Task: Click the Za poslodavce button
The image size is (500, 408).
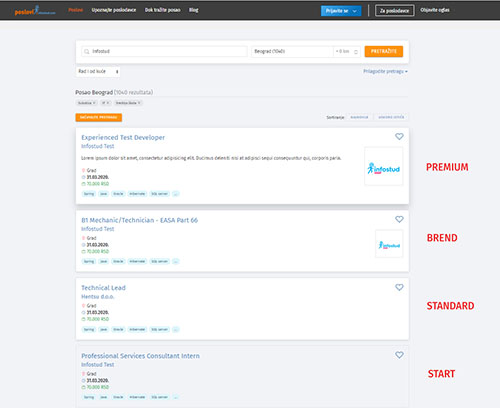Action: 394,11
